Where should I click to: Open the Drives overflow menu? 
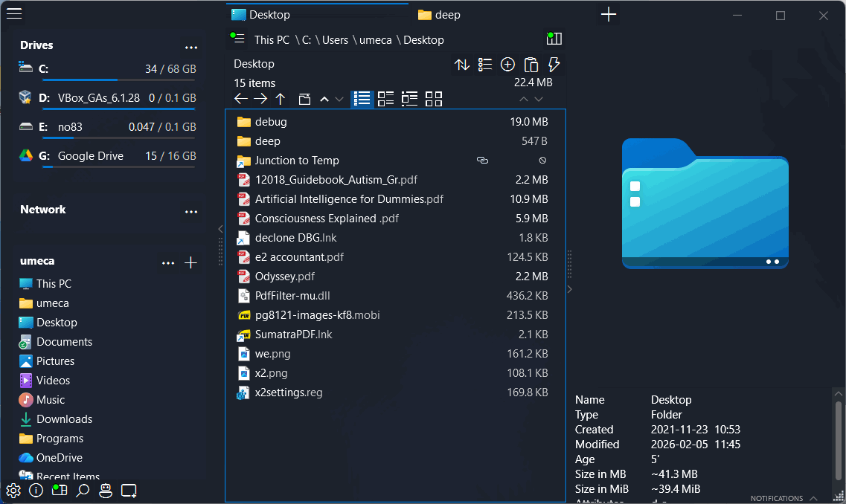191,47
